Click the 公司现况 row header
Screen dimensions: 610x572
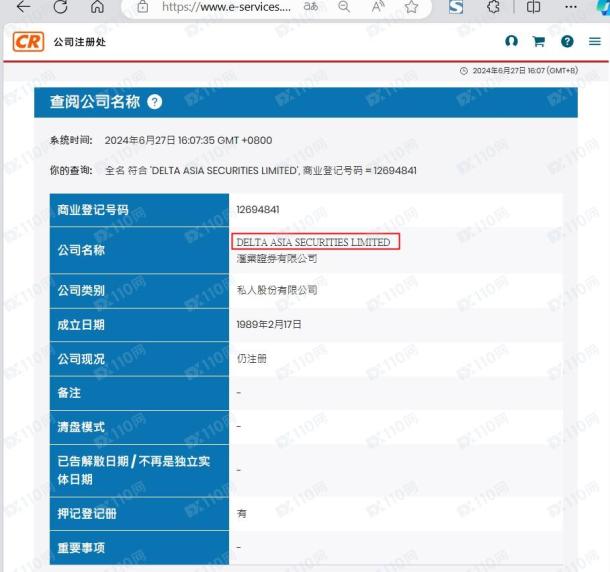pyautogui.click(x=139, y=359)
